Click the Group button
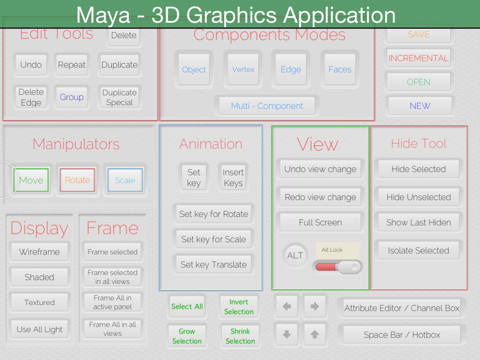This screenshot has height=360, width=480. click(72, 97)
